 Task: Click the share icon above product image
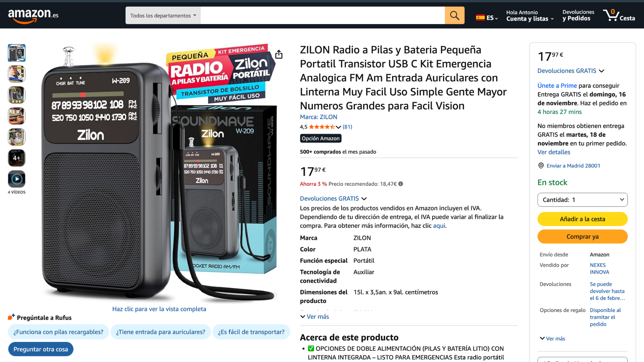pyautogui.click(x=279, y=54)
